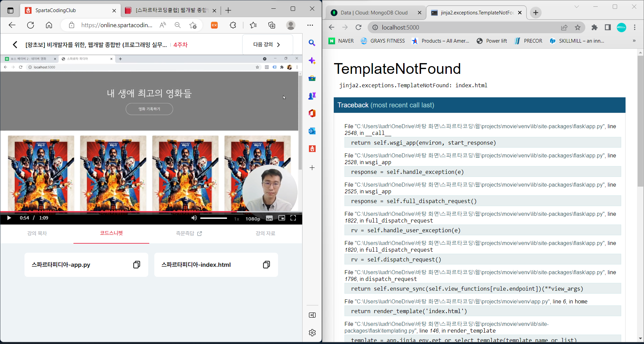Refresh the SpartaCodingClub page in Edge
Viewport: 644px width, 344px height.
[x=31, y=25]
